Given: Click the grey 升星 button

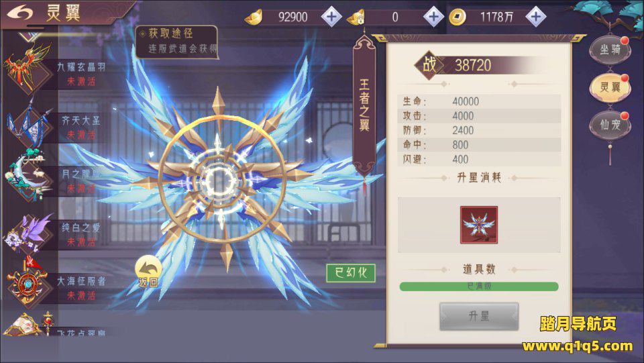Looking at the screenshot, I should pos(479,316).
